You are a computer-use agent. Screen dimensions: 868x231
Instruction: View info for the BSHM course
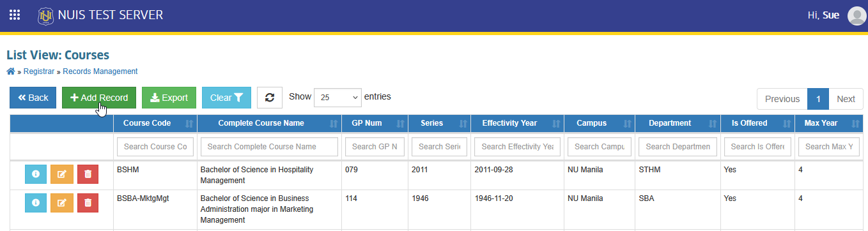(36, 175)
